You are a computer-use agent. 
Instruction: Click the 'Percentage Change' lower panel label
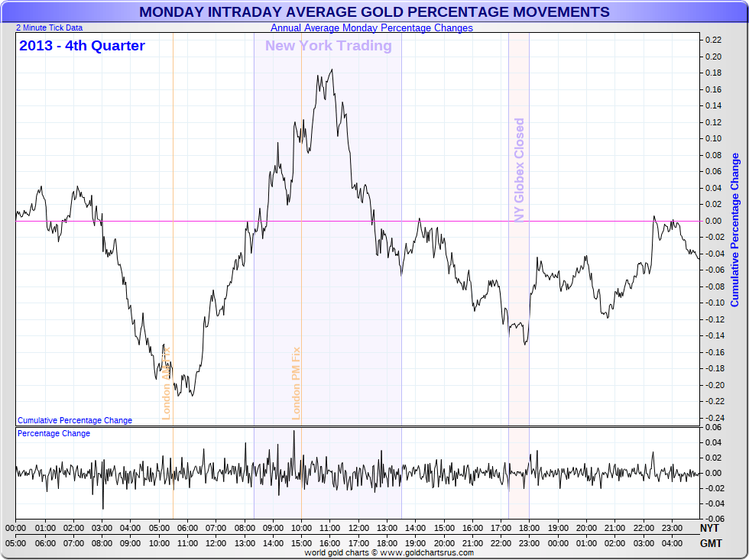tap(54, 433)
